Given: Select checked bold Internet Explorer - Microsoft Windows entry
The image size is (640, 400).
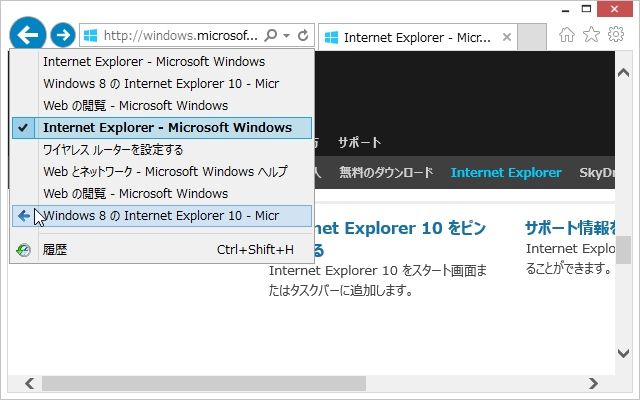Looking at the screenshot, I should point(162,128).
